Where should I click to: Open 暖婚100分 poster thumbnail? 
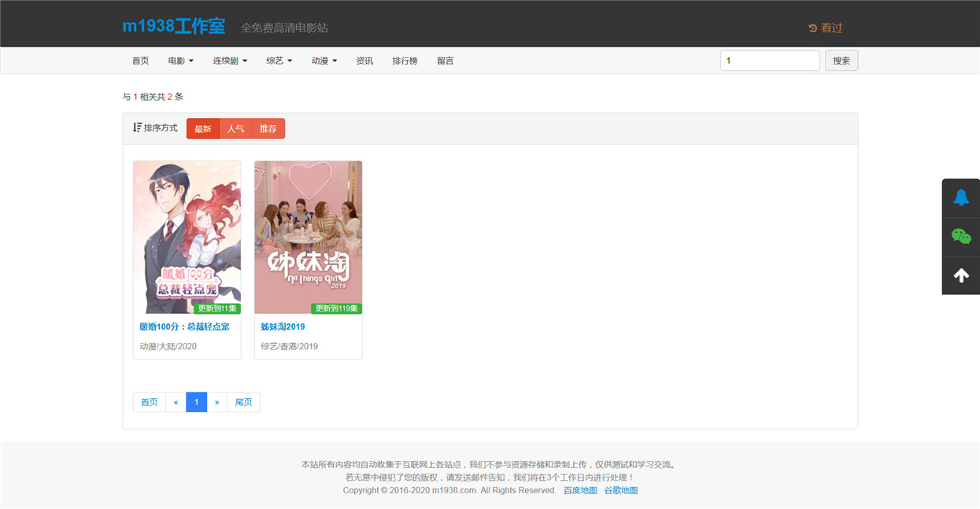pos(187,238)
